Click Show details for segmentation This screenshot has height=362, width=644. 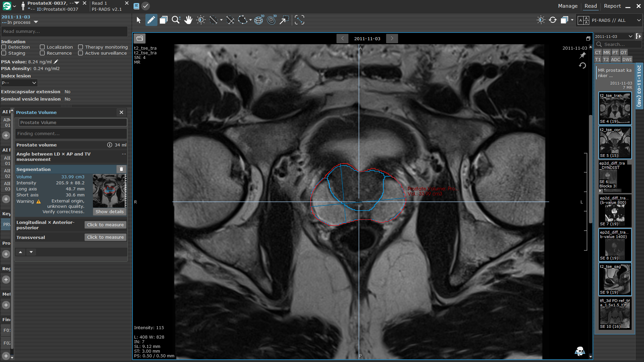pyautogui.click(x=109, y=212)
